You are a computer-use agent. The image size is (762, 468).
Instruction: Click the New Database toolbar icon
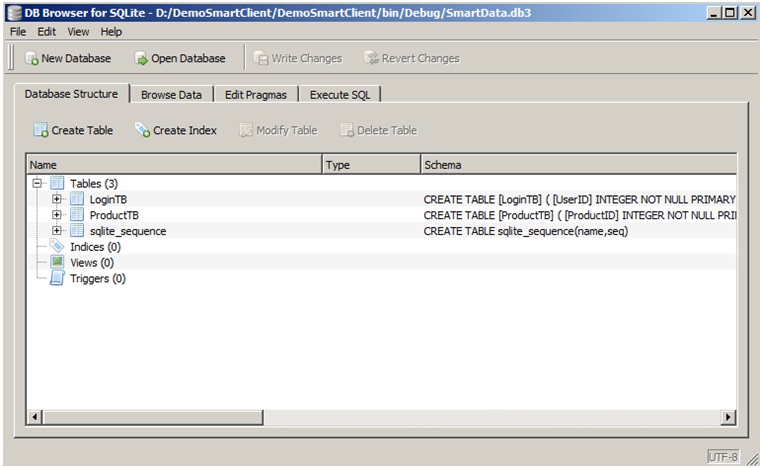(x=32, y=58)
